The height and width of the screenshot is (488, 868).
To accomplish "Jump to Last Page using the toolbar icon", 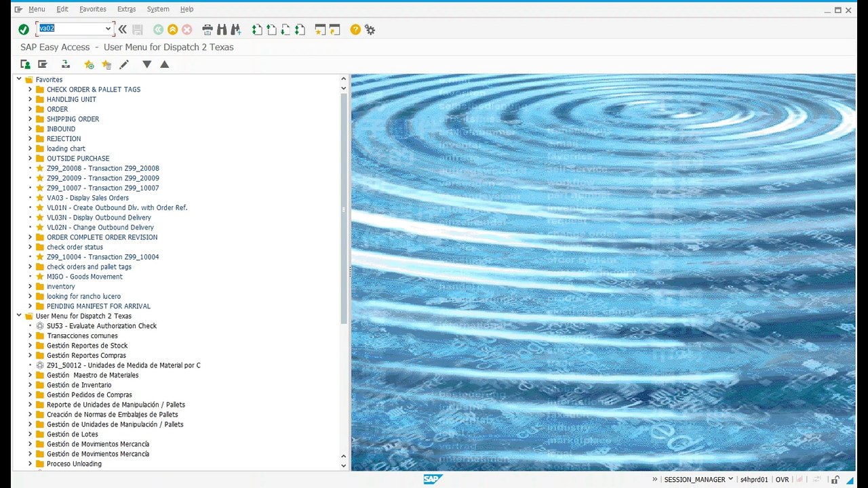I will 300,29.
